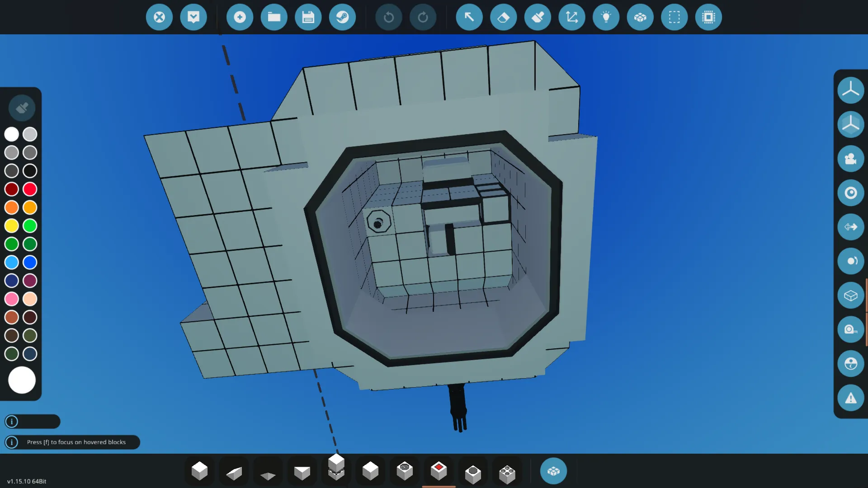Expand the empty info bar at bottom left
This screenshot has width=868, height=488.
[33, 422]
